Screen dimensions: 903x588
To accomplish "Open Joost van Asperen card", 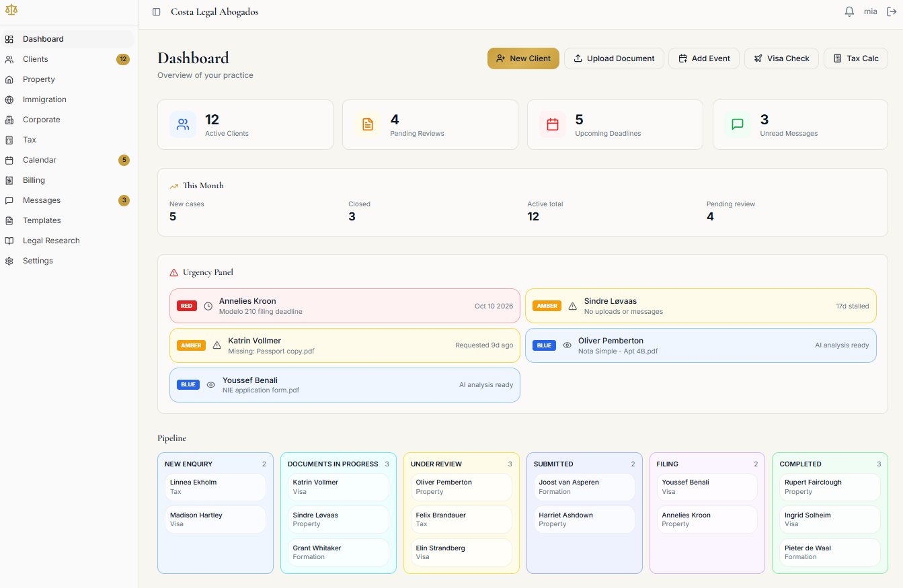I will 584,487.
